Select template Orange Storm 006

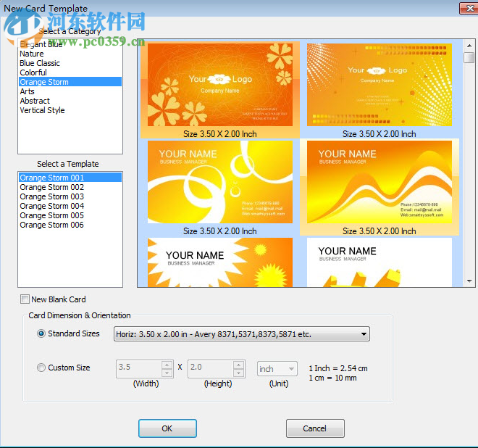[x=70, y=225]
